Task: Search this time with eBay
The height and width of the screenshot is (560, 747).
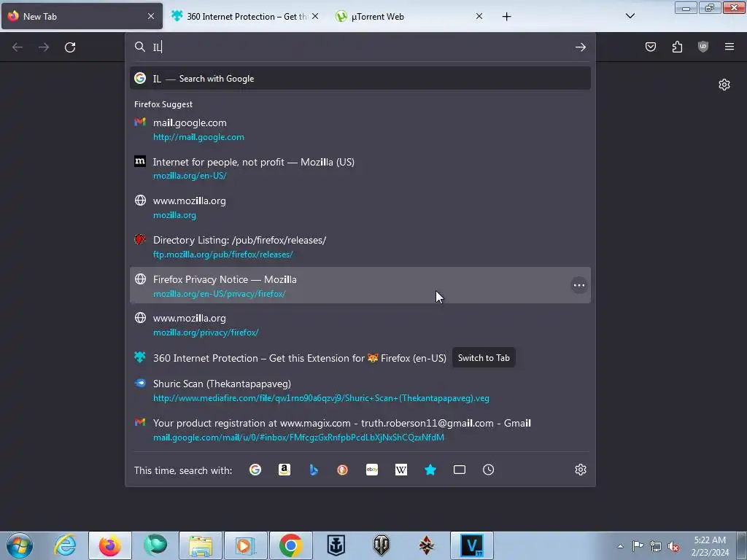Action: click(x=372, y=470)
